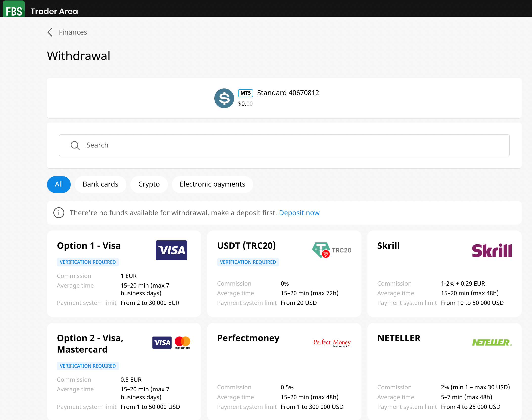
Task: Select the All payments filter toggle
Action: pyautogui.click(x=59, y=184)
